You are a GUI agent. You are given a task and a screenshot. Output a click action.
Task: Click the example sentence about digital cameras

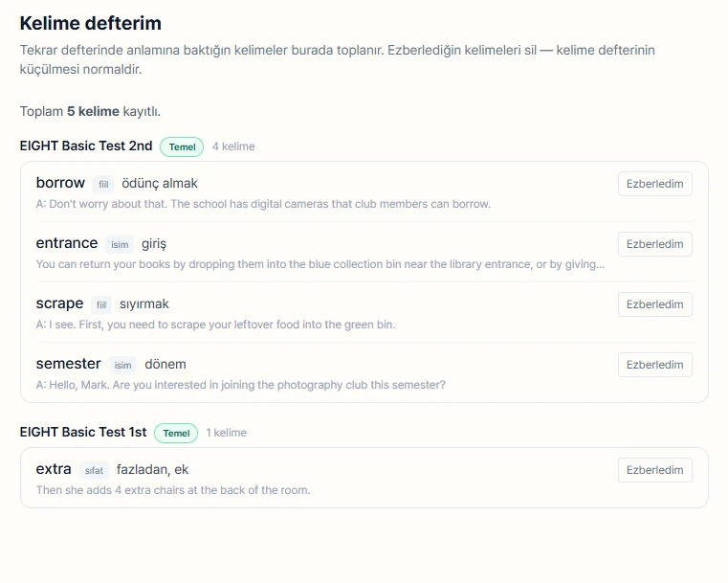(263, 204)
